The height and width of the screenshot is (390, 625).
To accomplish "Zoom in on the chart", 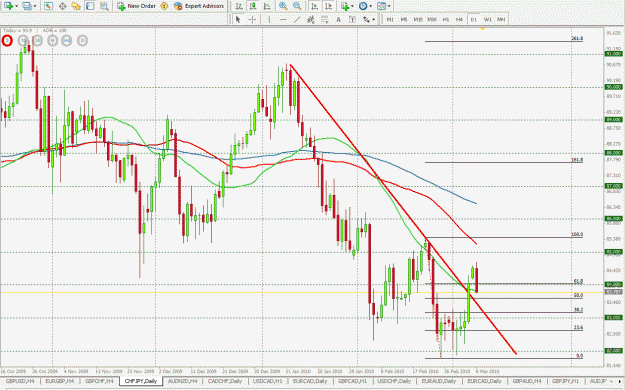I will [283, 6].
